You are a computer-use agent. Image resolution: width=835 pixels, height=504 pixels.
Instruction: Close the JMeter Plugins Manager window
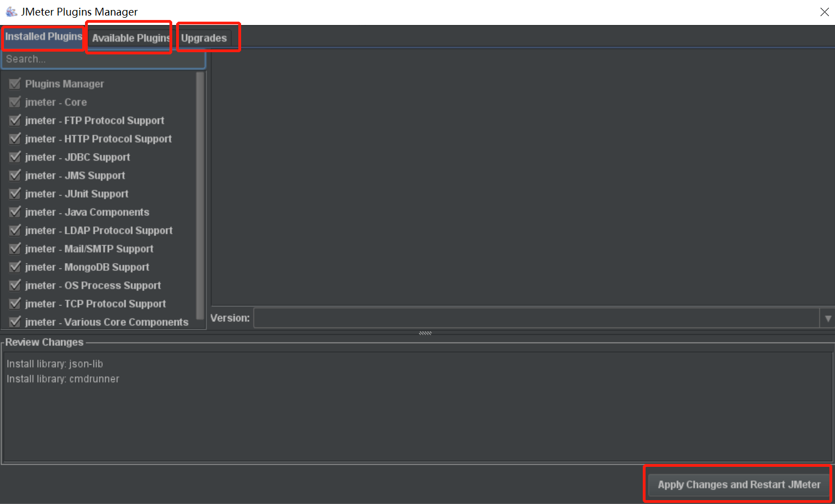(824, 12)
